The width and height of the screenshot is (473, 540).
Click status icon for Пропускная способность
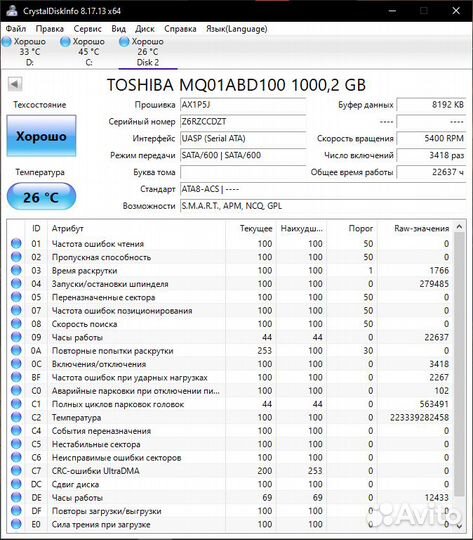(x=16, y=257)
